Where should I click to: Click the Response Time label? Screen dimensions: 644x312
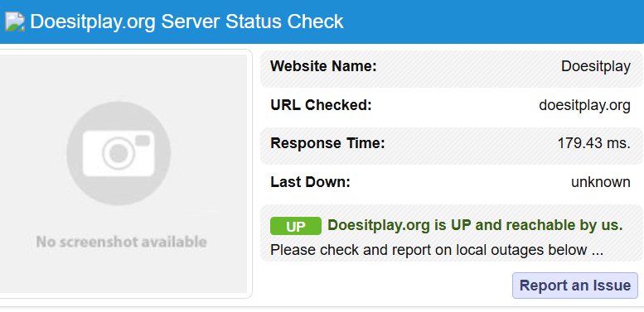coord(327,143)
